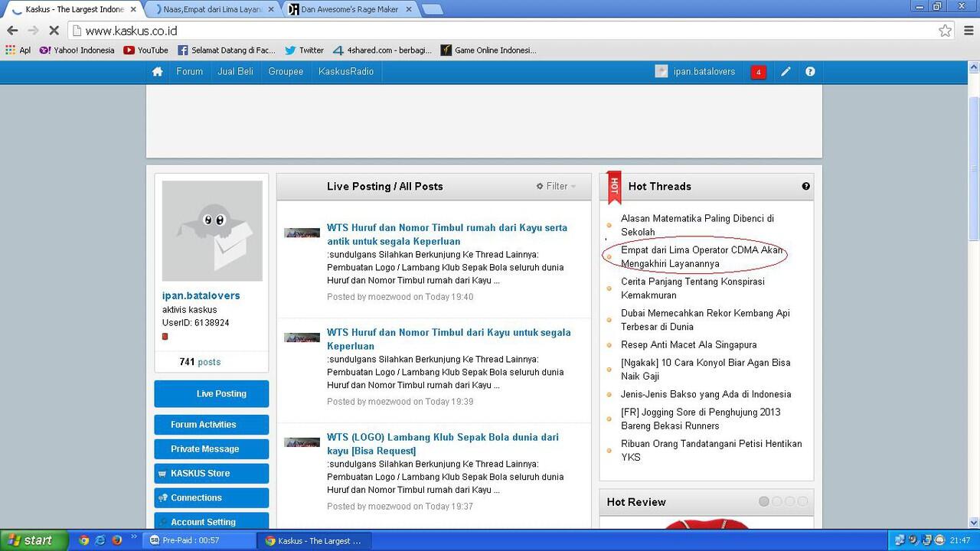Click the profile avatar image
980x551 pixels.
[x=212, y=231]
